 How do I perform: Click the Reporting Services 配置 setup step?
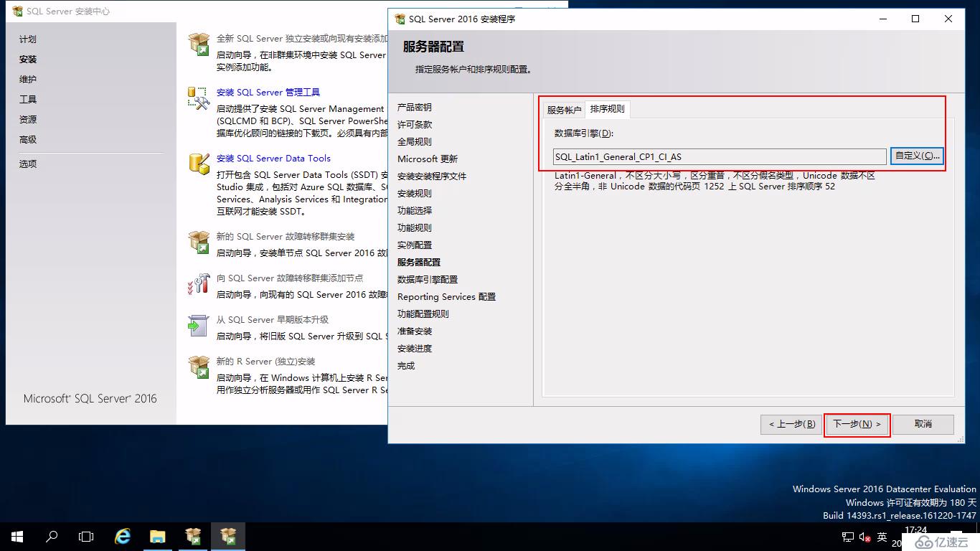point(446,297)
